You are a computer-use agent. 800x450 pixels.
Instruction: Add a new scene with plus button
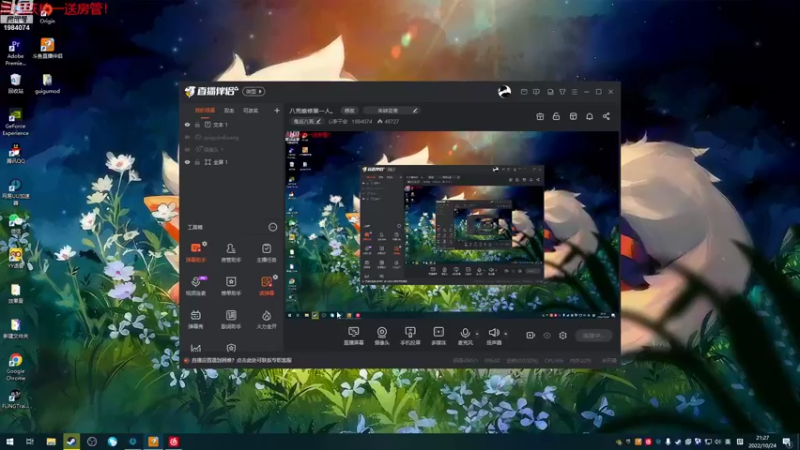tap(277, 110)
